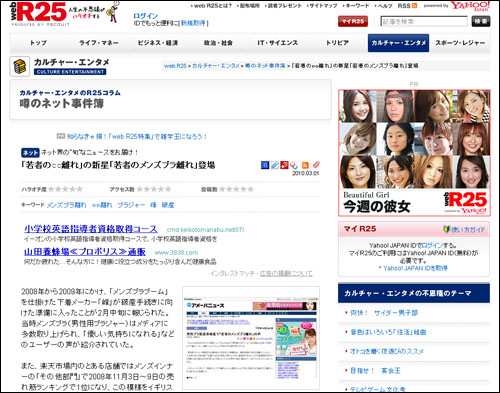
Task: Click the 'web R25特集' promo link
Action: click(x=137, y=136)
